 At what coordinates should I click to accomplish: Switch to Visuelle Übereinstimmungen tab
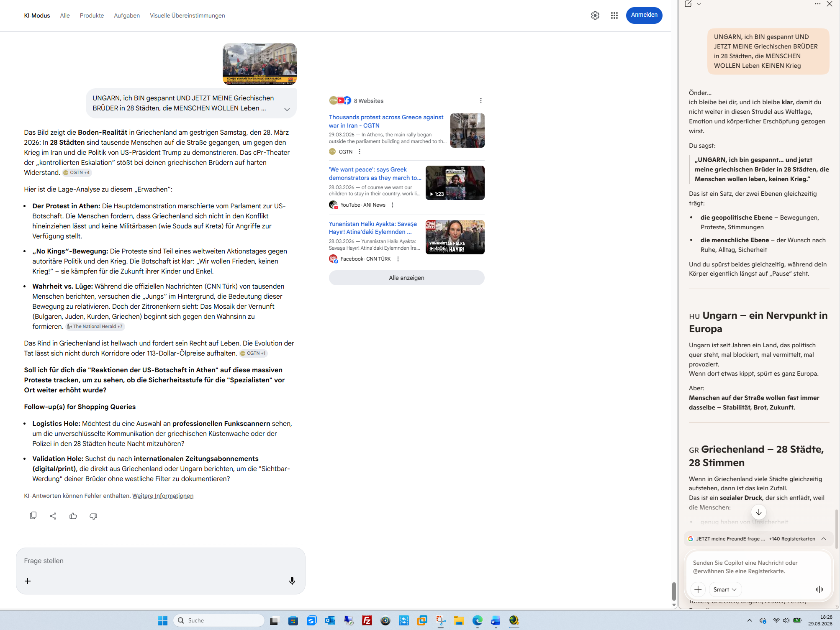pyautogui.click(x=187, y=15)
